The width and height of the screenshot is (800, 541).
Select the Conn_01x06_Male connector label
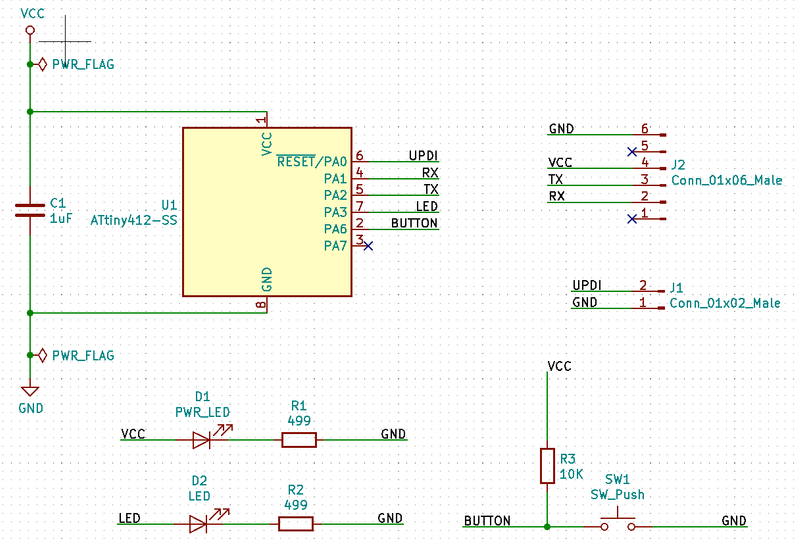[x=726, y=181]
